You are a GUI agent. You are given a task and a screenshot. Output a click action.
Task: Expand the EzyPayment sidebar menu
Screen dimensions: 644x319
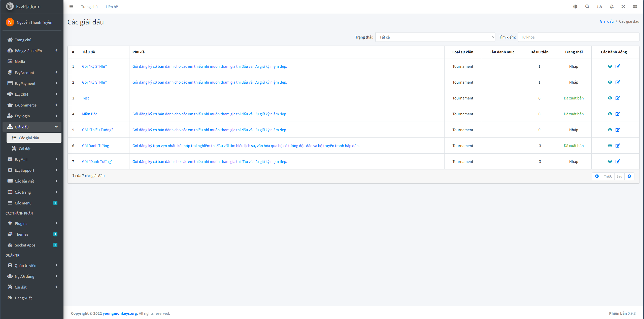(32, 83)
